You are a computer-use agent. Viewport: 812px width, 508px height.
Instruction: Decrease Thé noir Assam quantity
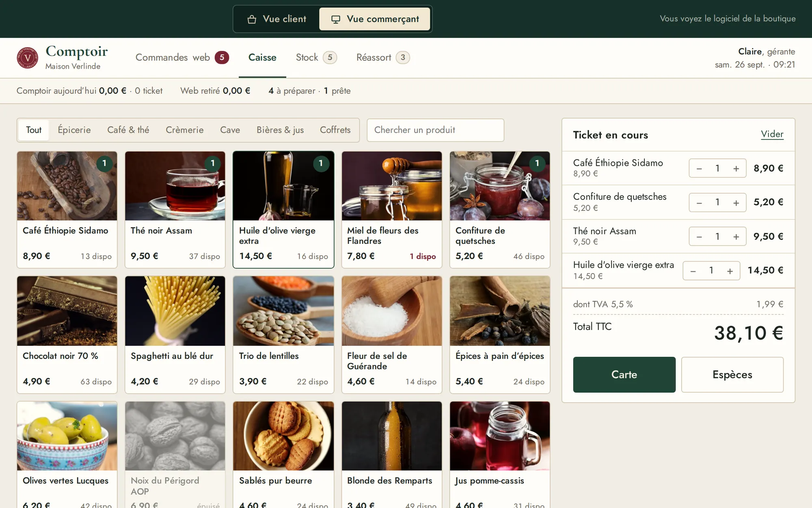click(x=699, y=237)
